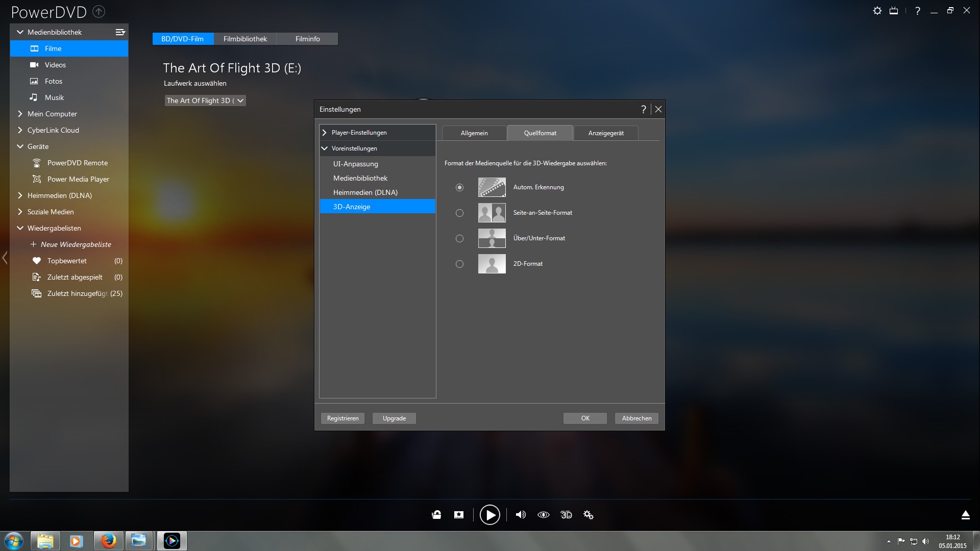Click the TrueTheater eye icon
This screenshot has height=551, width=980.
(x=544, y=515)
